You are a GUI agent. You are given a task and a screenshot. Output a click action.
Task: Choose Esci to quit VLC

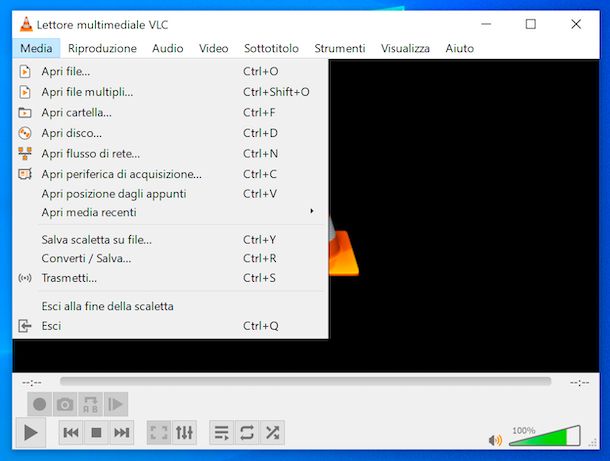170,326
